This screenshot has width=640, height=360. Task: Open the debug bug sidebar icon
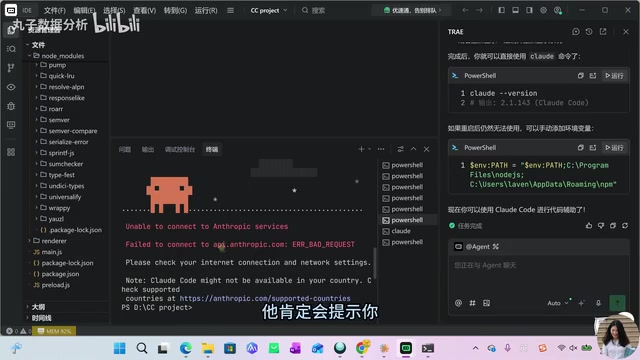tap(11, 106)
